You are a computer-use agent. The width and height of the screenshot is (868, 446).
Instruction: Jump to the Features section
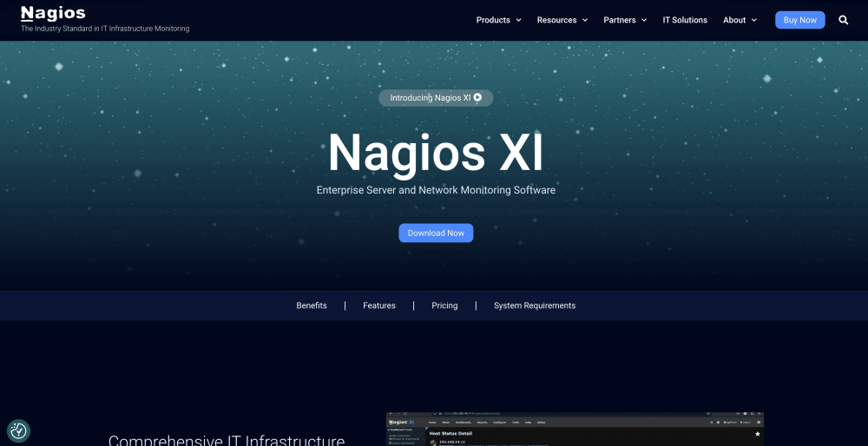(379, 305)
